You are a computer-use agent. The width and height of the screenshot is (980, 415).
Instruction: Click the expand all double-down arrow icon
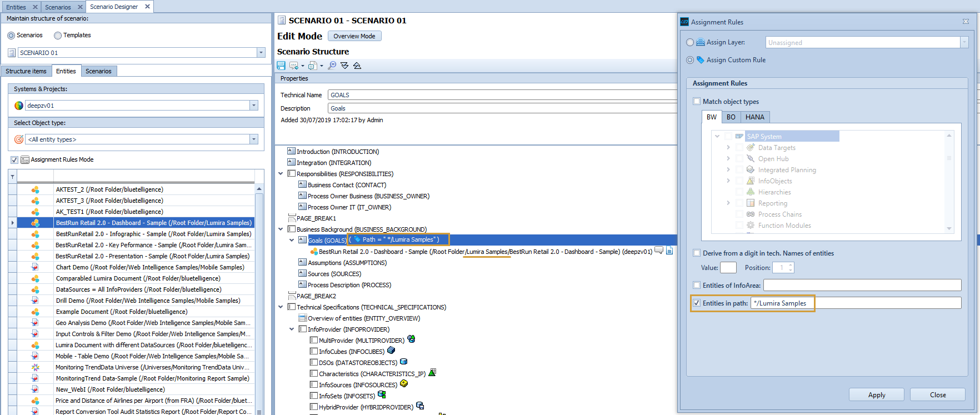click(344, 66)
